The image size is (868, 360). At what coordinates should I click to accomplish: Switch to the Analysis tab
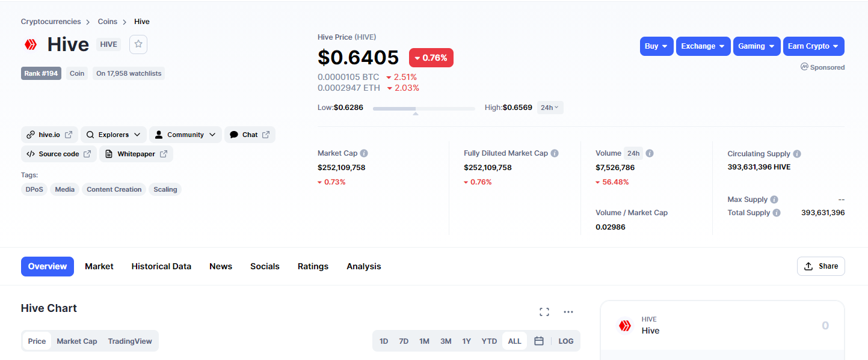[x=364, y=266]
